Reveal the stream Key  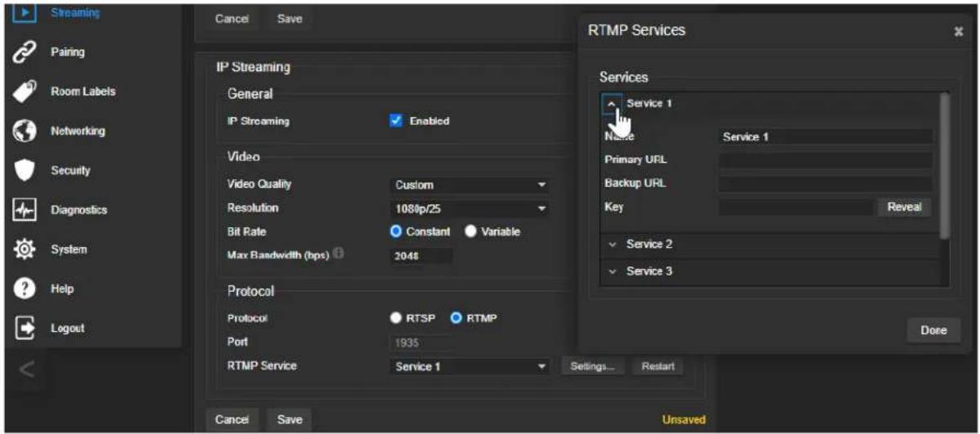(x=905, y=208)
